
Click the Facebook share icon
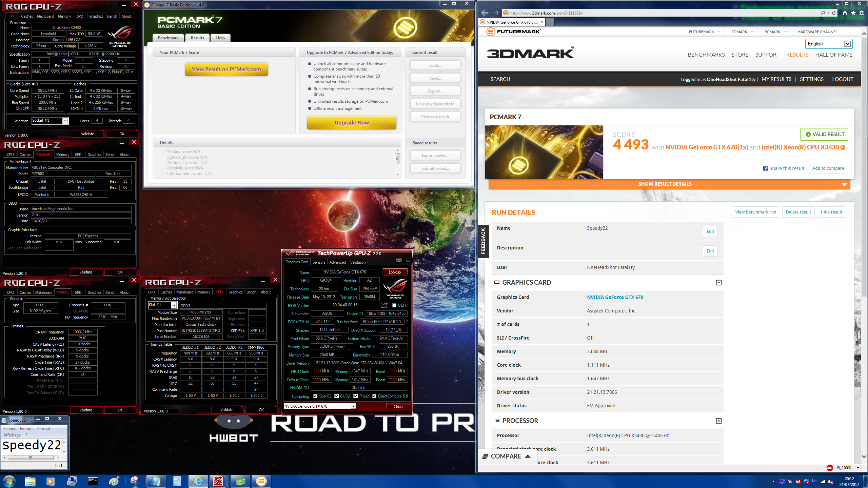[x=765, y=168]
